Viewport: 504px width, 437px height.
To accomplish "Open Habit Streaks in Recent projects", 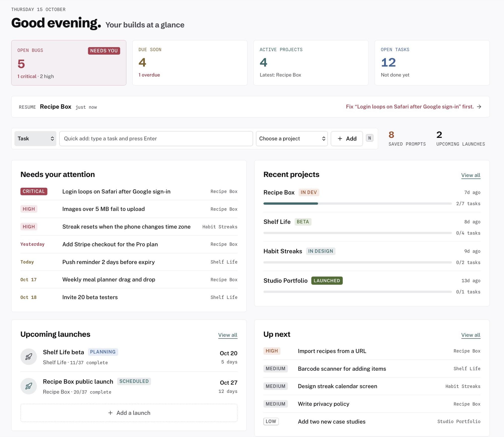I will [372, 256].
